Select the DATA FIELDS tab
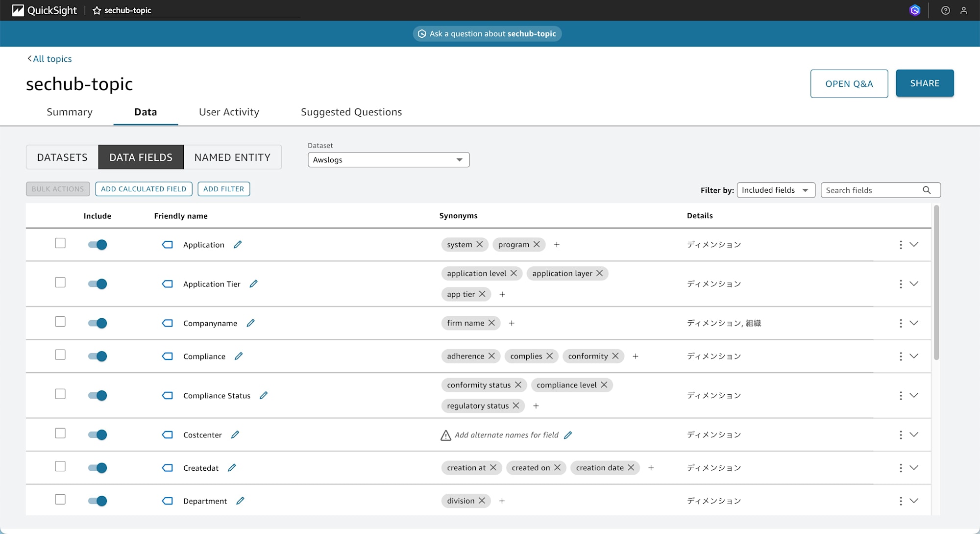The width and height of the screenshot is (980, 534). coord(141,157)
